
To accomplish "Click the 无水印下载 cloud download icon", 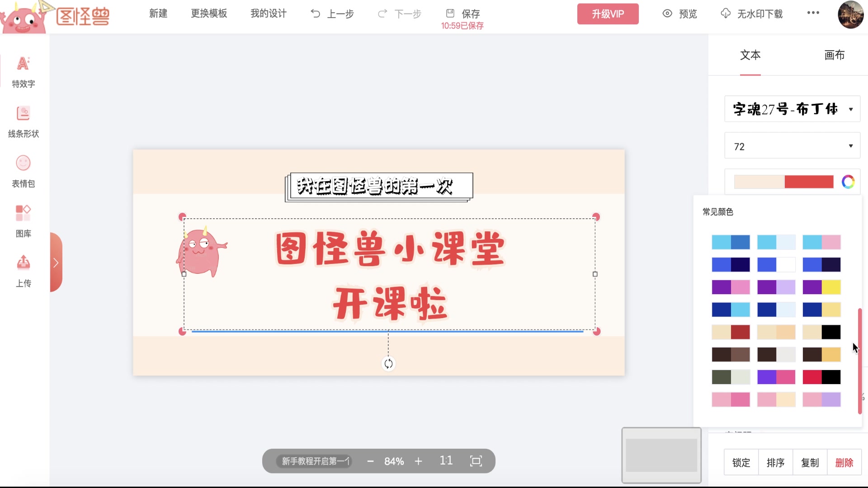I will point(726,14).
